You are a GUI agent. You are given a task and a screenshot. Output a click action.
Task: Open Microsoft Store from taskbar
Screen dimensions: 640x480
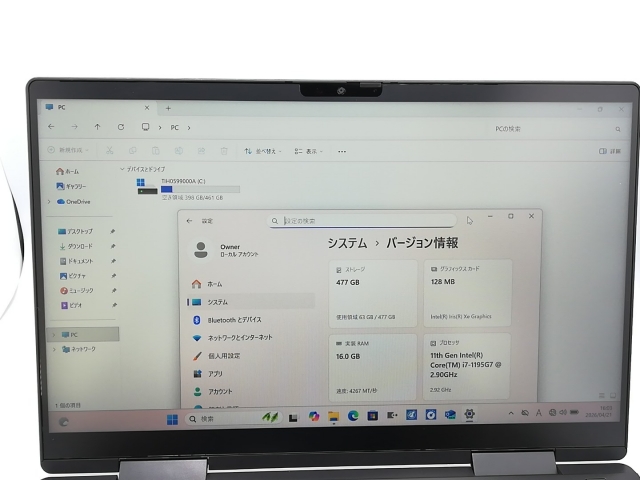click(x=372, y=416)
